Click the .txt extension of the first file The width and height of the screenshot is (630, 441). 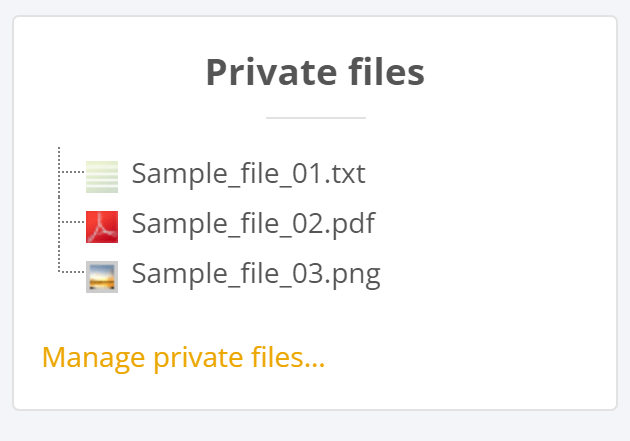pos(347,175)
